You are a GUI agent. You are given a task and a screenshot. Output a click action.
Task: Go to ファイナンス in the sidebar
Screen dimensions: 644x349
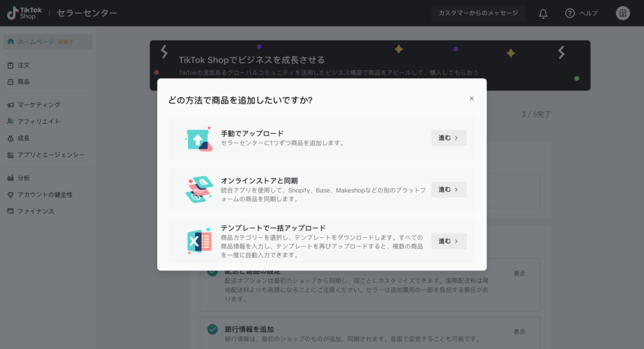[35, 211]
